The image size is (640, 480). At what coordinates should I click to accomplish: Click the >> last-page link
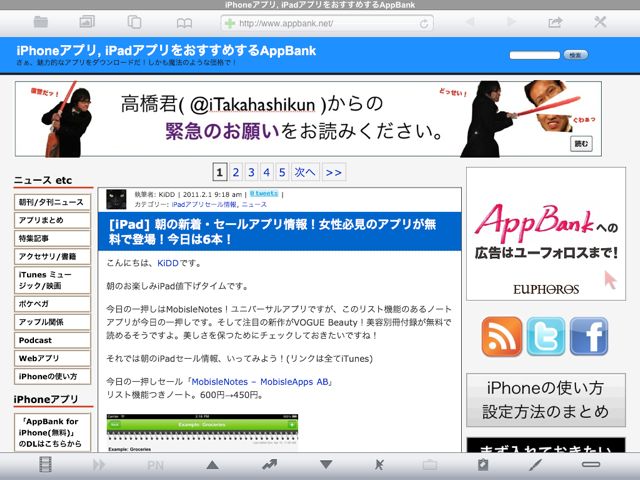pyautogui.click(x=334, y=172)
